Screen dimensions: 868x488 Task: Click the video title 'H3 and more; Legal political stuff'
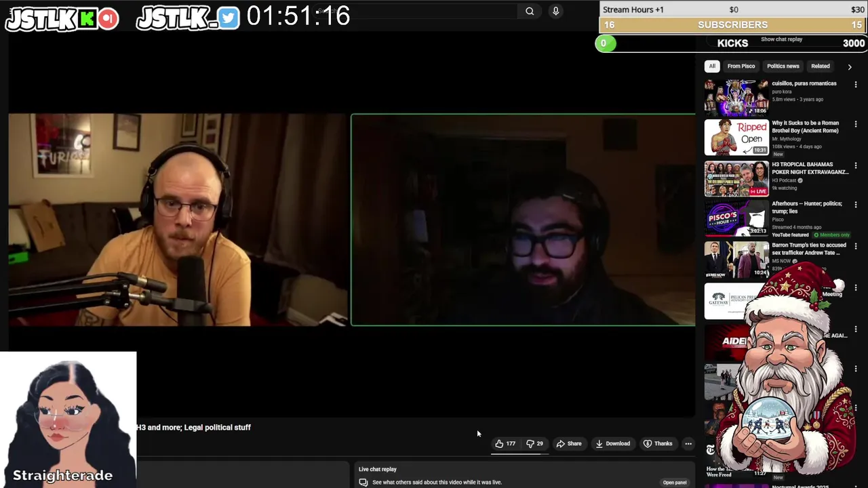pos(193,428)
